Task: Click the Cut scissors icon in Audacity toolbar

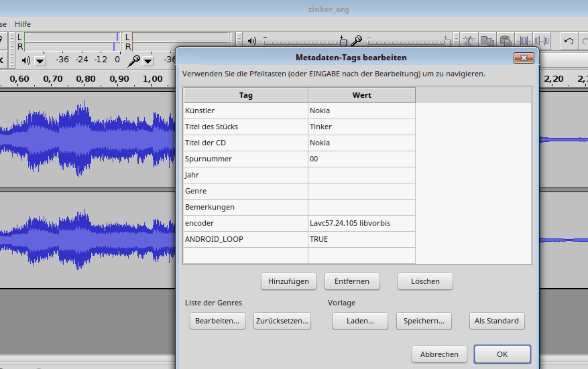Action: (469, 40)
